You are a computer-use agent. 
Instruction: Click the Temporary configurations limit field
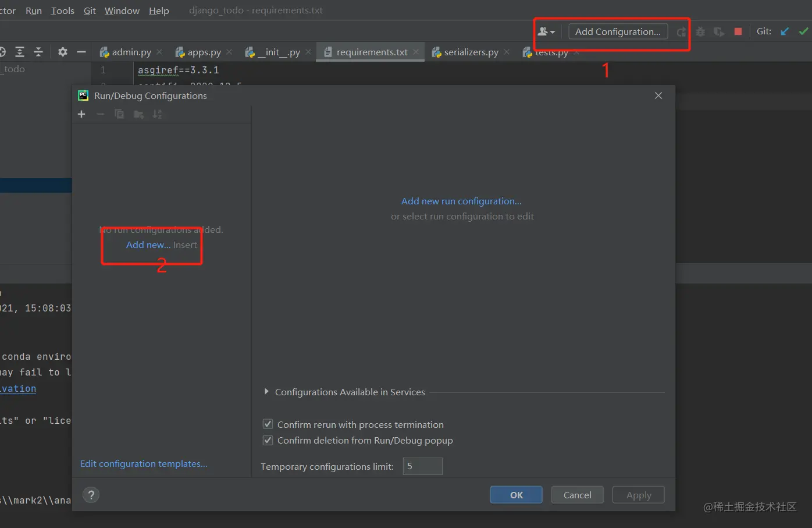click(x=423, y=466)
